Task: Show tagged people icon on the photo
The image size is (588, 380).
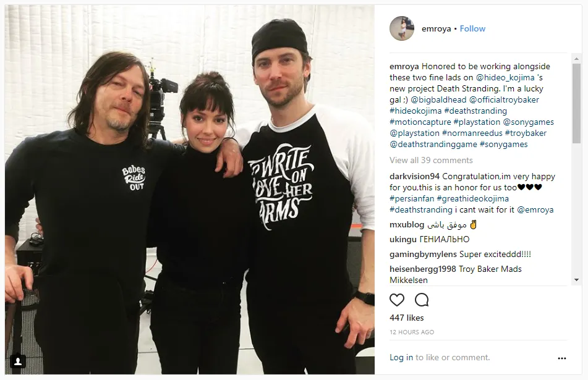Action: pyautogui.click(x=18, y=361)
